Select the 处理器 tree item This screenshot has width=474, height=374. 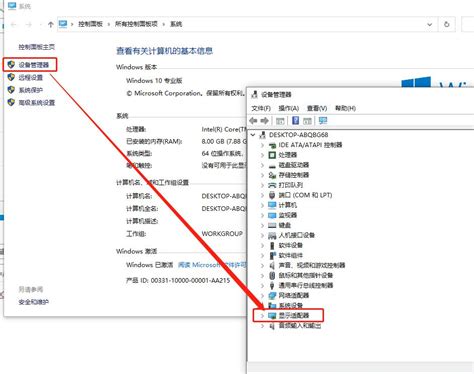click(x=288, y=155)
